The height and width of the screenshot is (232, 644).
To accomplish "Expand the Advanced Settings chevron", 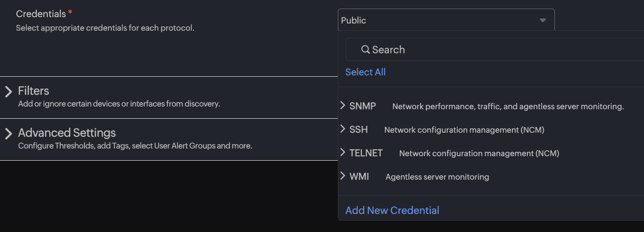I will pyautogui.click(x=9, y=134).
